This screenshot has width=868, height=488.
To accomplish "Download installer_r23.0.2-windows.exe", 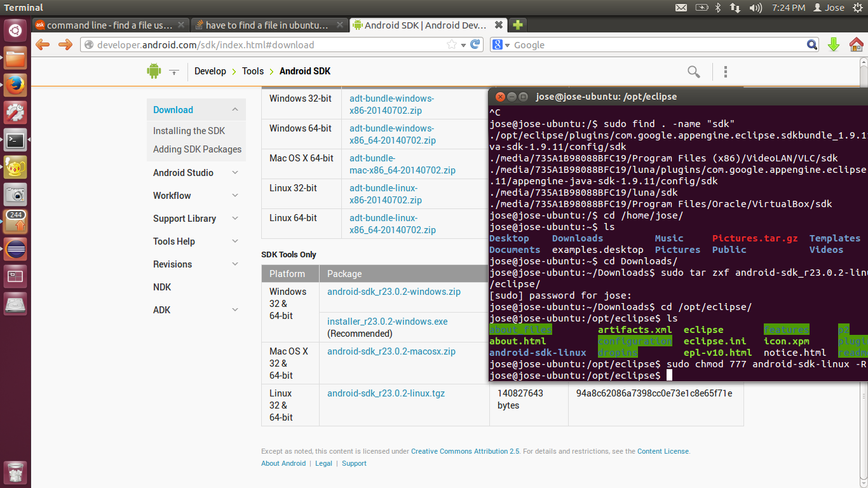I will tap(388, 322).
